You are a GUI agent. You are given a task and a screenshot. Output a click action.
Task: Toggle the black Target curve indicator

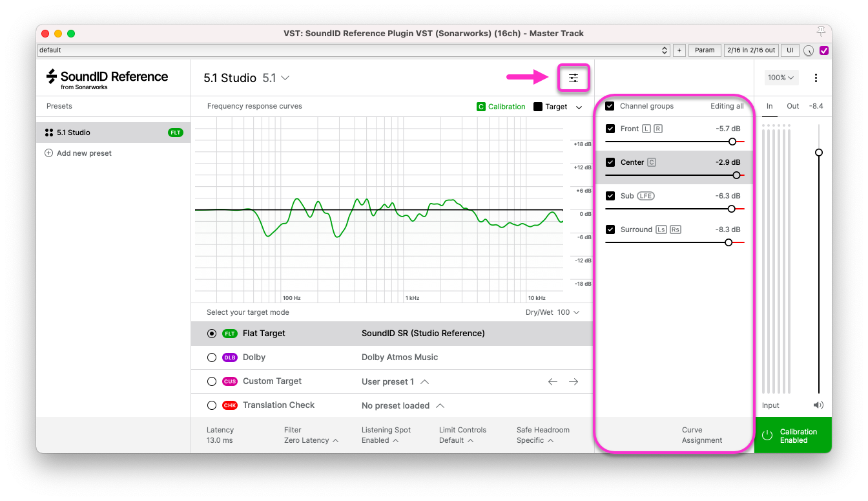pos(538,107)
